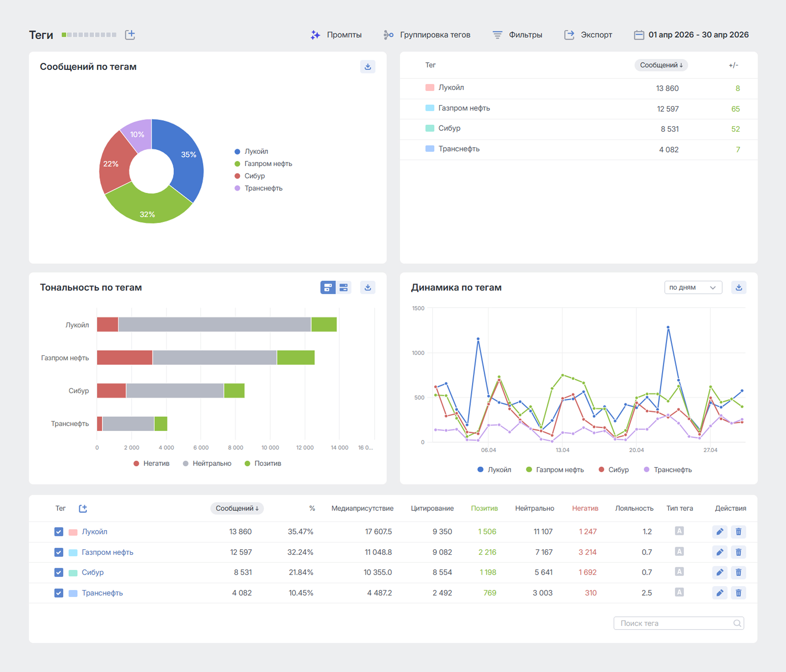786x672 pixels.
Task: Delete the Лукойл tag
Action: point(738,532)
